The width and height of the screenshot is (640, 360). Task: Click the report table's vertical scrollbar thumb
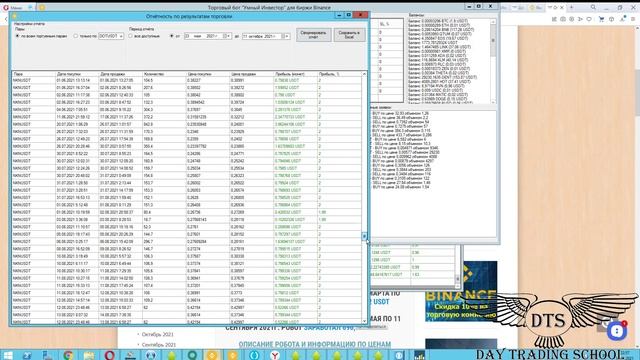pos(364,236)
